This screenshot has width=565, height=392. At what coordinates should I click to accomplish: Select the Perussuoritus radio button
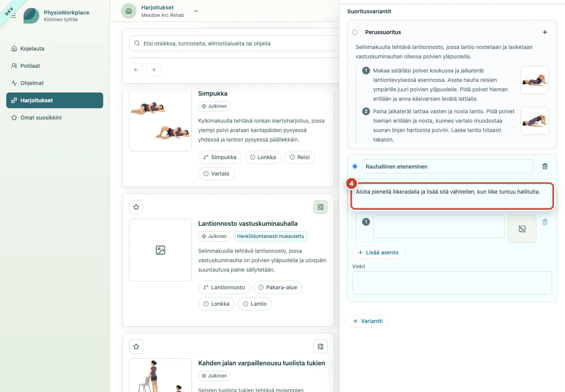pyautogui.click(x=355, y=32)
